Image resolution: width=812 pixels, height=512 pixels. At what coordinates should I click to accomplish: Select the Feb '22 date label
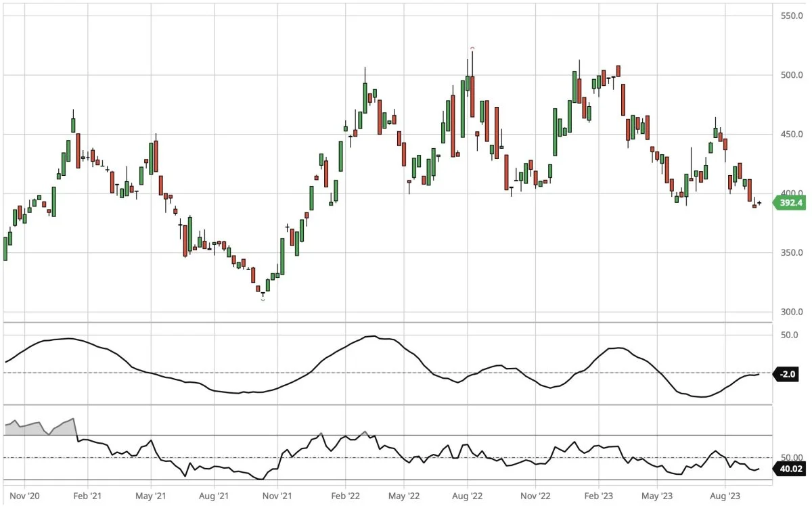coord(345,496)
